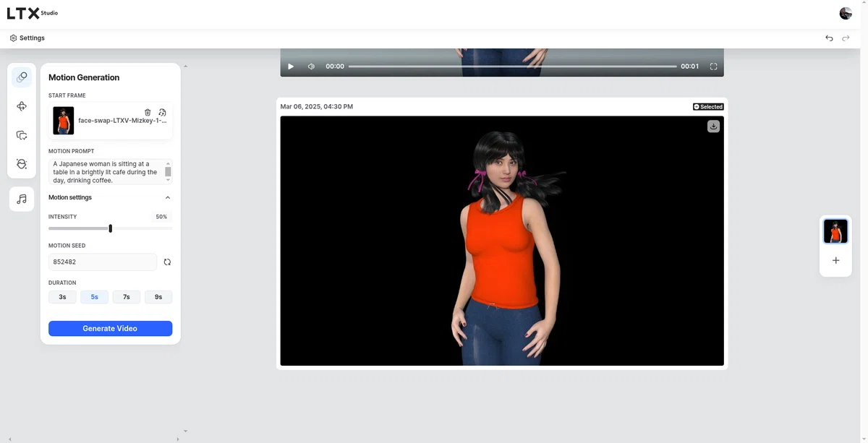Screen dimensions: 868x443
Task: Open the motion generation tool in sidebar
Action: click(22, 77)
